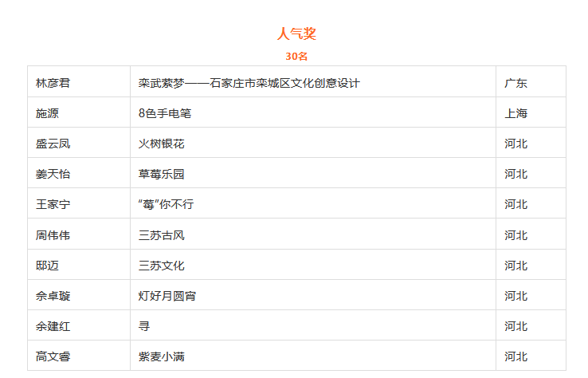This screenshot has width=588, height=378.
Task: Click the 火树银花 work title
Action: pyautogui.click(x=161, y=144)
